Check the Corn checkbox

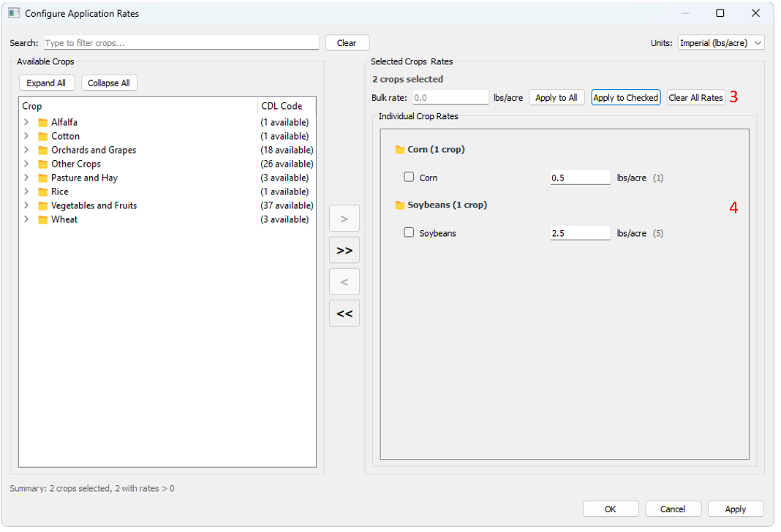tap(409, 177)
